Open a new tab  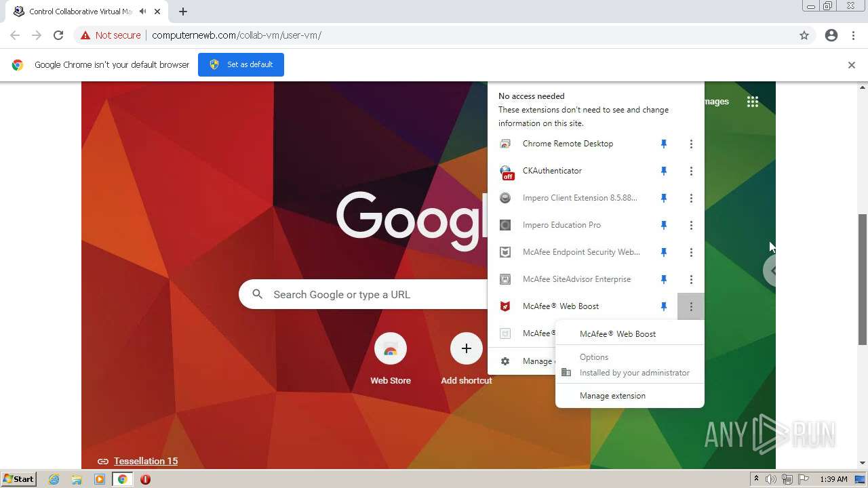tap(183, 12)
